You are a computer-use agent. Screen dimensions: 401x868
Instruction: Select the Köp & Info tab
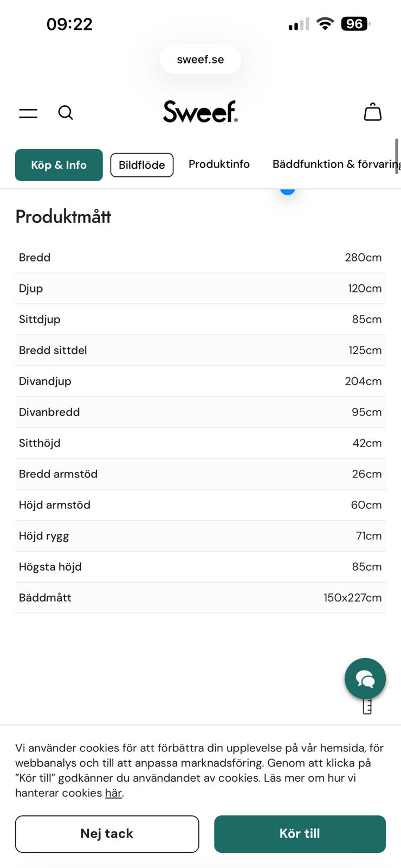click(x=59, y=165)
